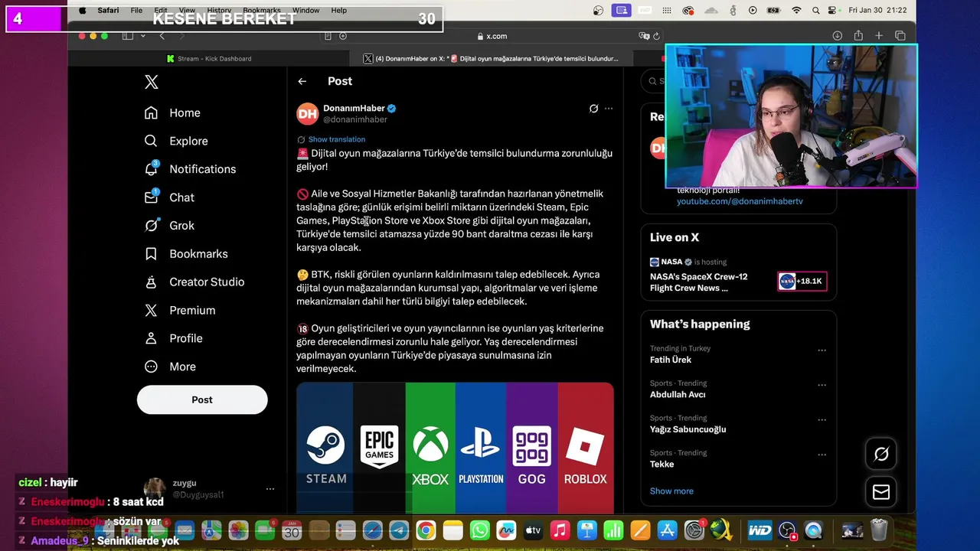
Task: Click Safari's back navigation arrow
Action: (x=162, y=36)
